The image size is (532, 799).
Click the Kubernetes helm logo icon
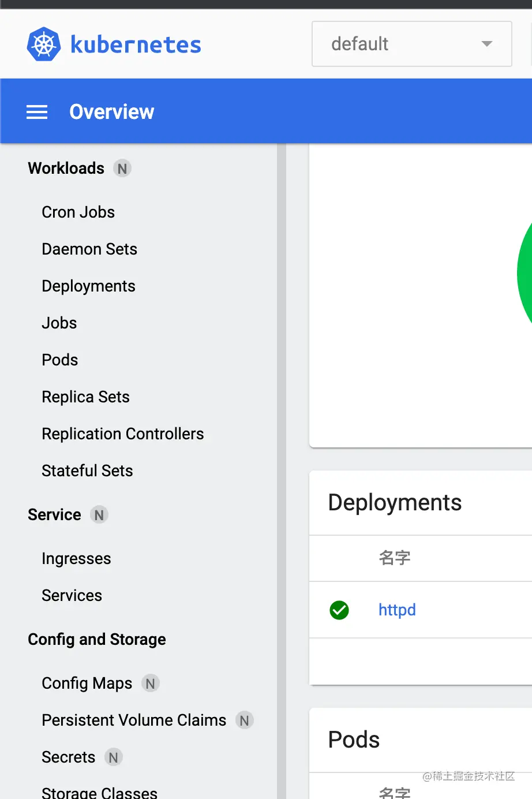pyautogui.click(x=43, y=44)
